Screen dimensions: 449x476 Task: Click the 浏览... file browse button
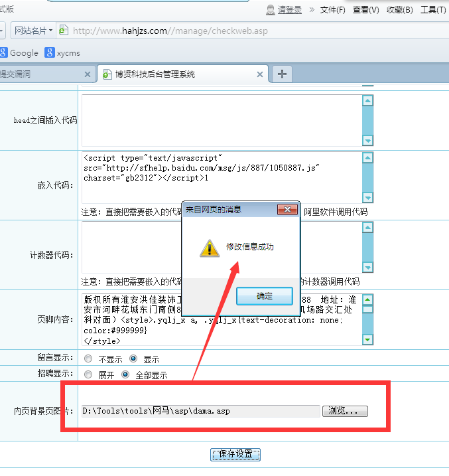(x=345, y=411)
